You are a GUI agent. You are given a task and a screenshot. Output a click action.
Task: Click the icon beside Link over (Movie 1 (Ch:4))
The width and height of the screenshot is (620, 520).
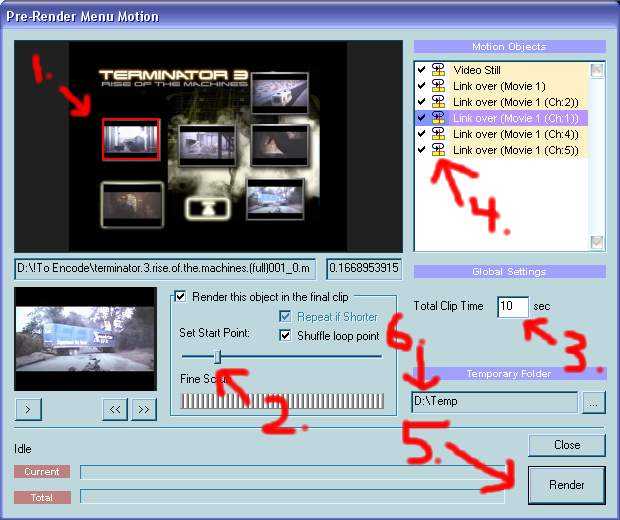pos(438,134)
